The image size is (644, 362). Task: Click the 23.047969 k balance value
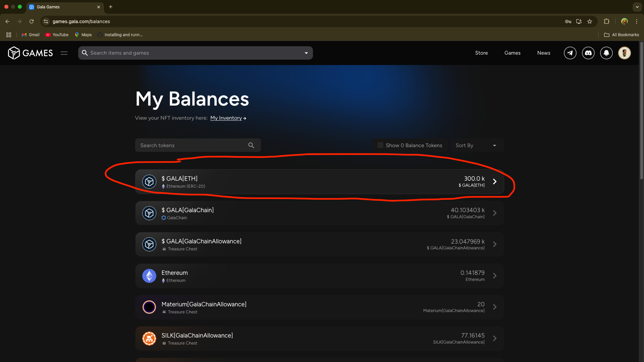[468, 242]
